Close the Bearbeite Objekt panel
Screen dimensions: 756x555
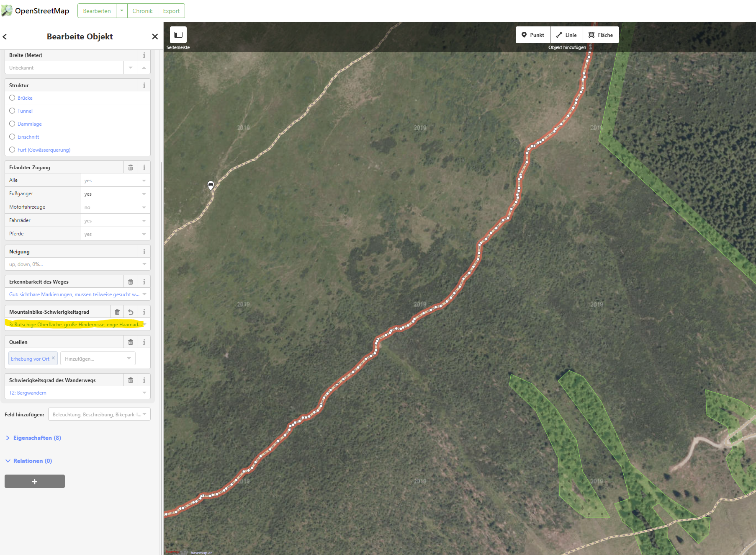click(x=155, y=36)
